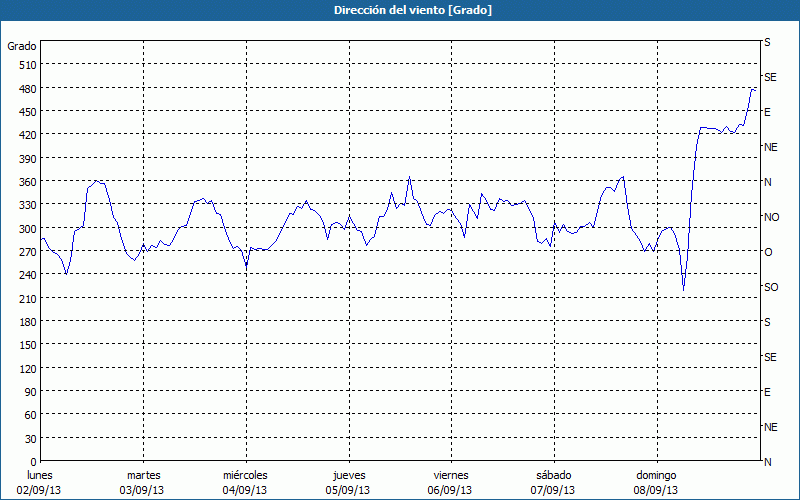Select the "miércoles" day label
The width and height of the screenshot is (800, 500).
245,475
